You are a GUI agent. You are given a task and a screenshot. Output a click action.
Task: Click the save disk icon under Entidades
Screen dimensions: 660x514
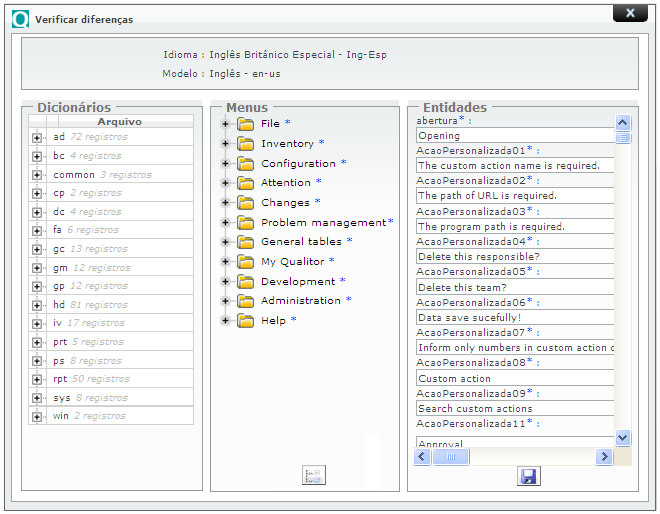528,477
